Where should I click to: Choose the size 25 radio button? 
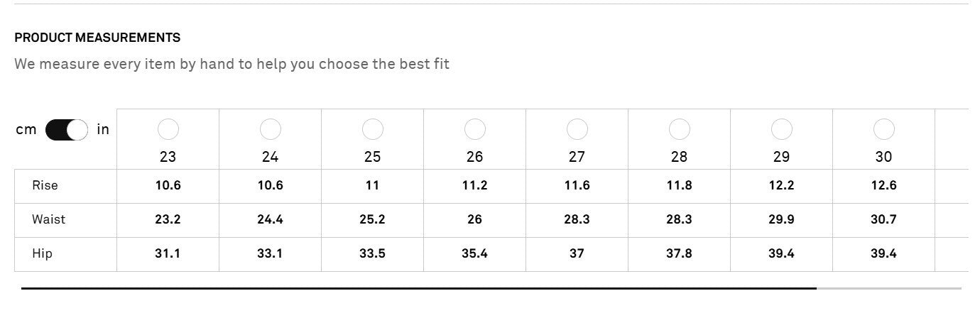373,129
